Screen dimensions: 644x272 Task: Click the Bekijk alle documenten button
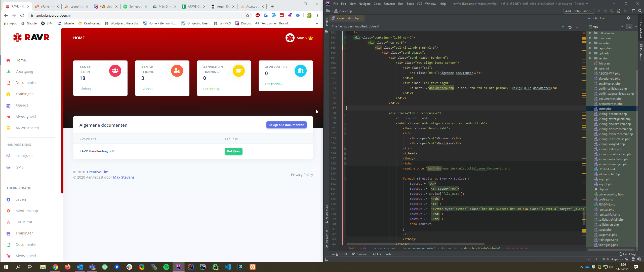(x=286, y=125)
